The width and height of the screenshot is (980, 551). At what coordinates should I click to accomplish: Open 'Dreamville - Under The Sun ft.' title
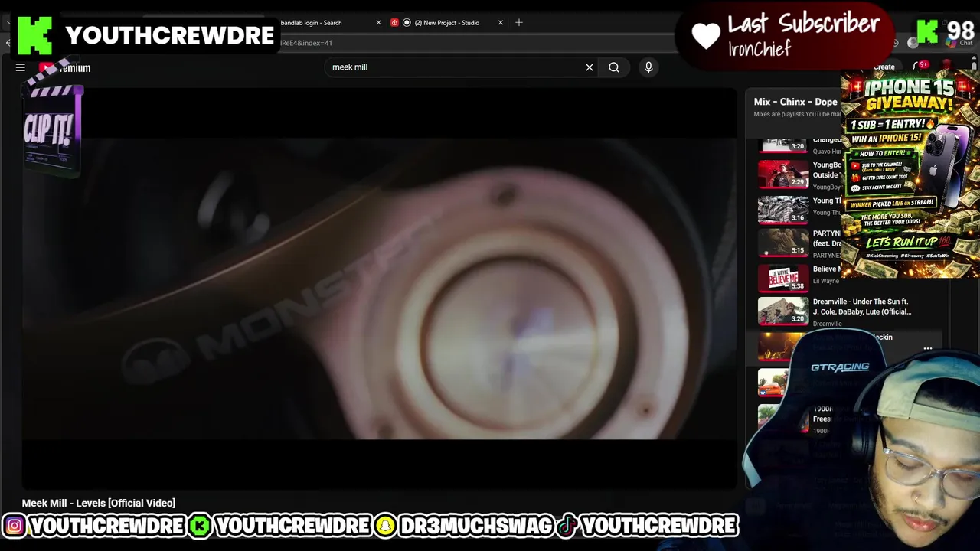click(x=861, y=307)
